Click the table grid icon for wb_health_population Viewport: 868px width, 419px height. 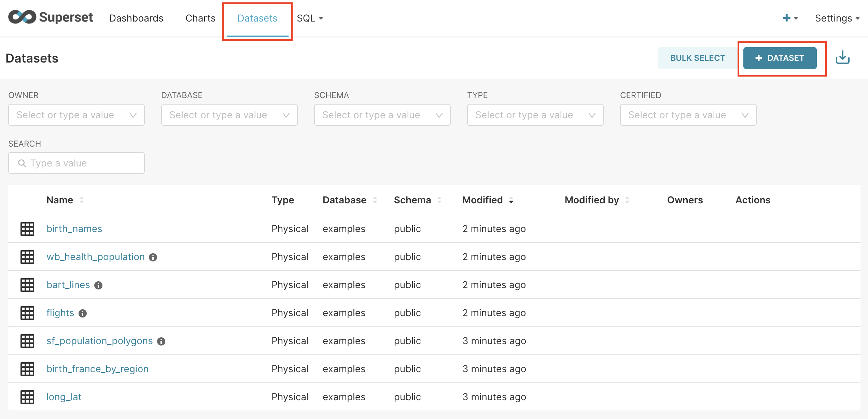click(27, 257)
